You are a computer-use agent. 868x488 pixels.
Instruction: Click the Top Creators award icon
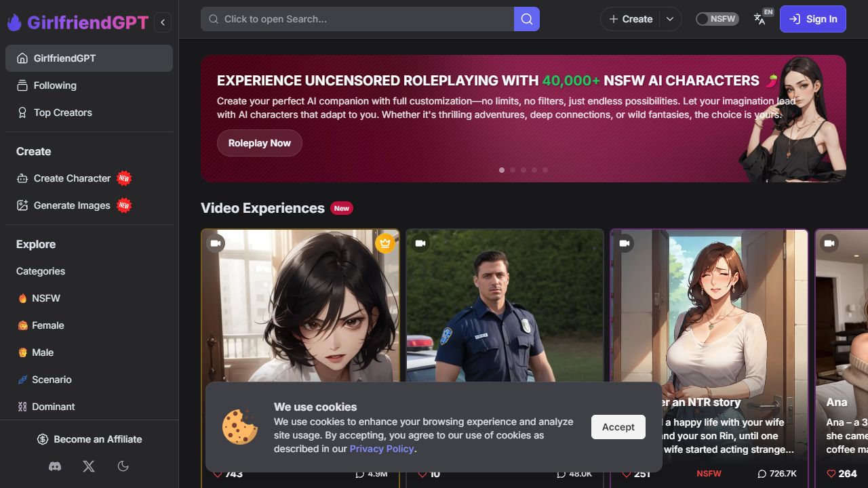[22, 113]
